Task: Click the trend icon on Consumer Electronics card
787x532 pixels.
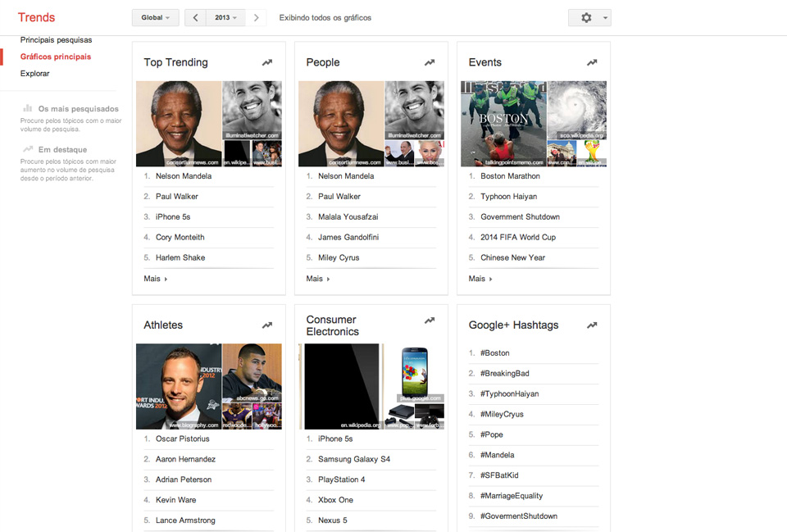Action: 429,320
